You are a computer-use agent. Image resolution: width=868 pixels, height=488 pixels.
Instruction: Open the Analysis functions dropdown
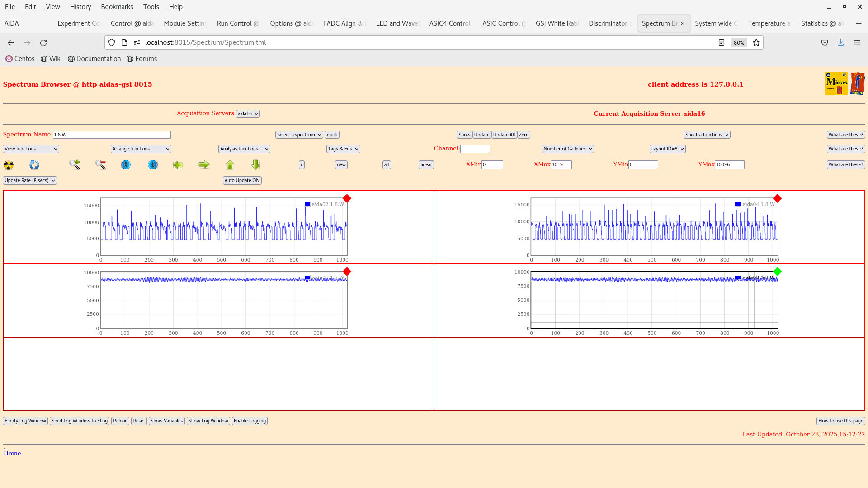[x=244, y=149]
